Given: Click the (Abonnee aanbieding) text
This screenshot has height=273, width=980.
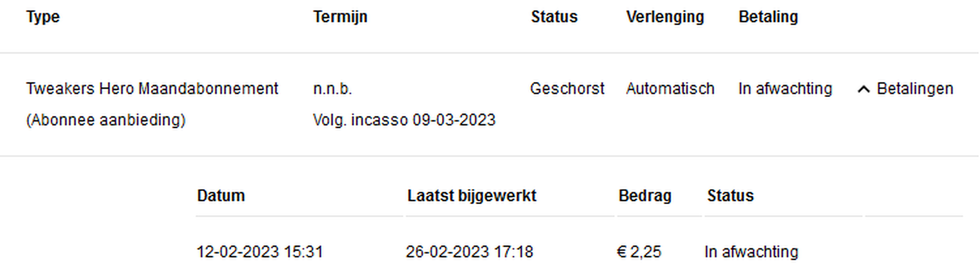Looking at the screenshot, I should click(106, 120).
